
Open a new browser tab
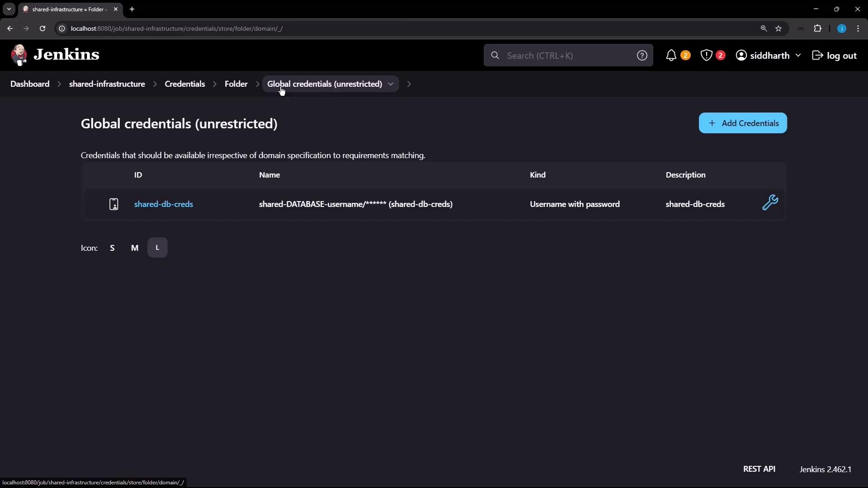pyautogui.click(x=132, y=9)
